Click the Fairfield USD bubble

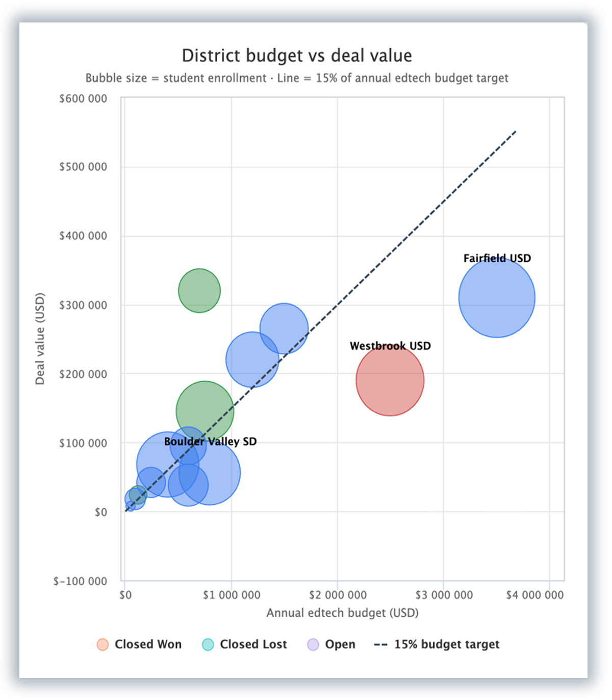click(497, 297)
